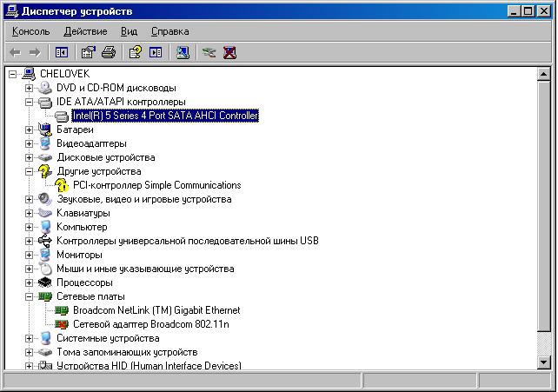This screenshot has width=558, height=392.
Task: Select the Системные устройства label
Action: tap(108, 338)
